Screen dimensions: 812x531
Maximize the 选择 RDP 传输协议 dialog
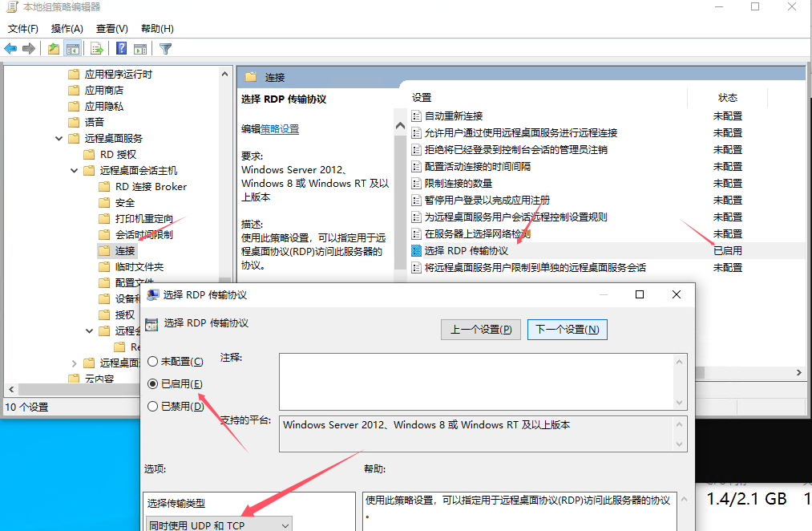[x=640, y=294]
